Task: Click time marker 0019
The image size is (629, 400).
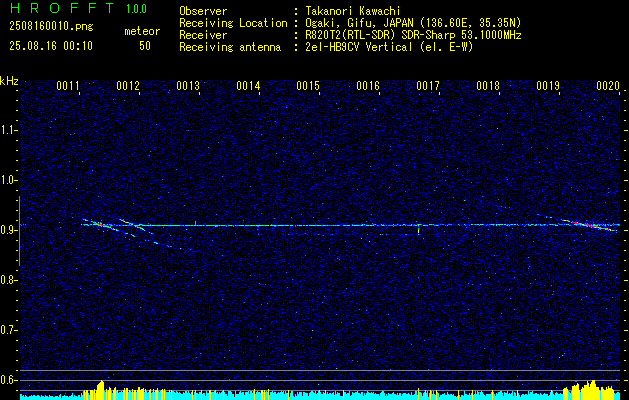Action: [x=548, y=86]
